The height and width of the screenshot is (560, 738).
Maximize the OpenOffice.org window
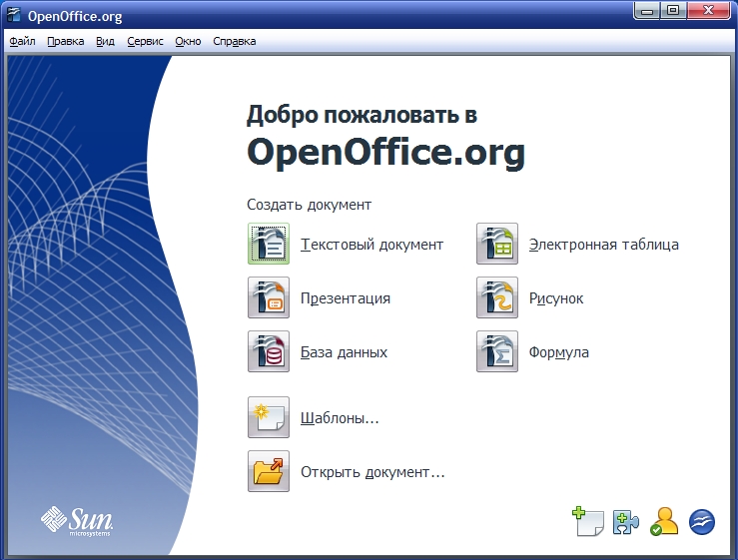(x=673, y=12)
